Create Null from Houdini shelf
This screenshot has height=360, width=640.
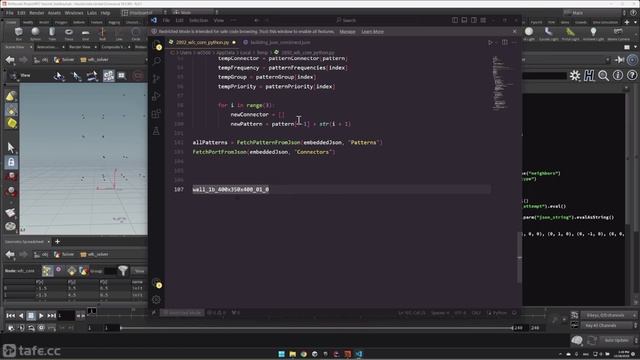[102, 33]
